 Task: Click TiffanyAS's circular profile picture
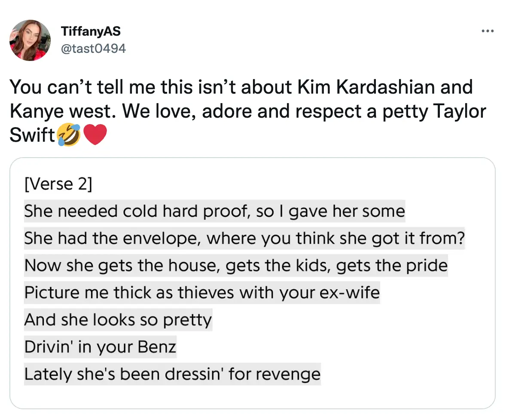coord(30,40)
